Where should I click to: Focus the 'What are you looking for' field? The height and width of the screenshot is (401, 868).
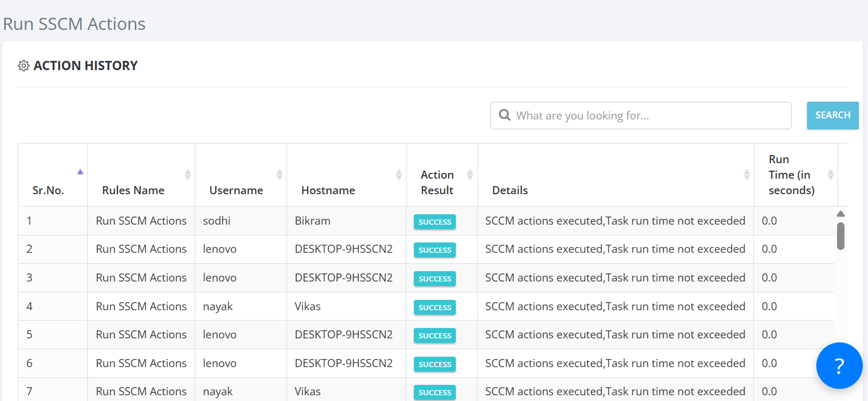point(641,115)
